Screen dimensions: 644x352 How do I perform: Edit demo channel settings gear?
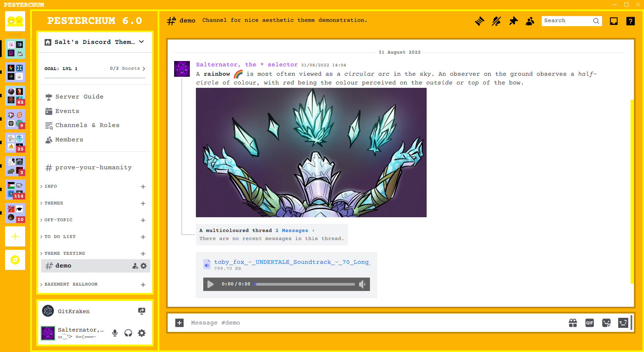(x=144, y=266)
